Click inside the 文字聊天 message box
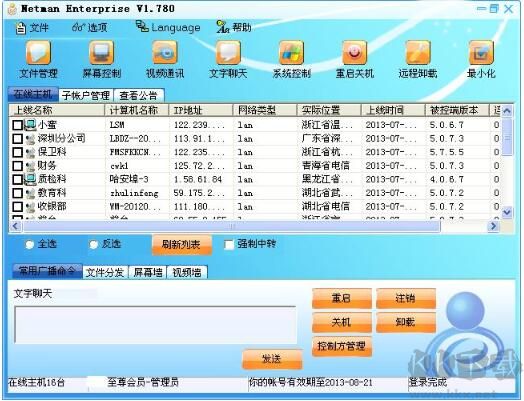Viewport: 524px width, 401px height. [155, 325]
